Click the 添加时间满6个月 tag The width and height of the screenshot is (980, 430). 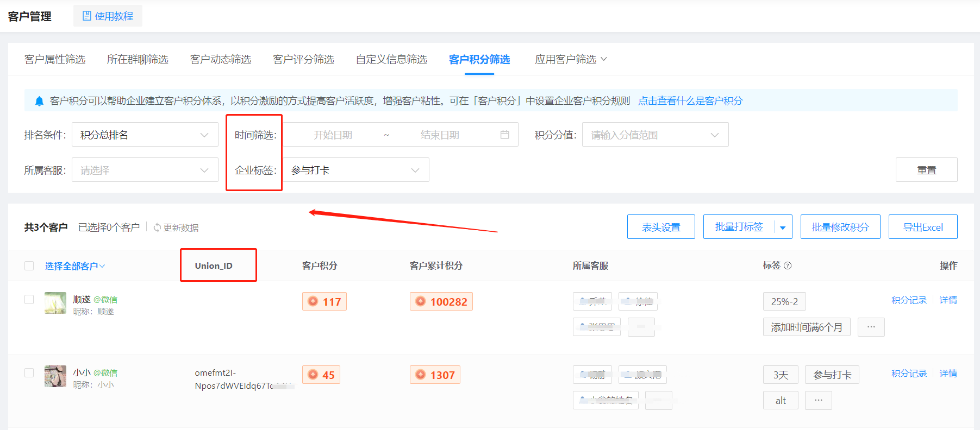point(807,327)
